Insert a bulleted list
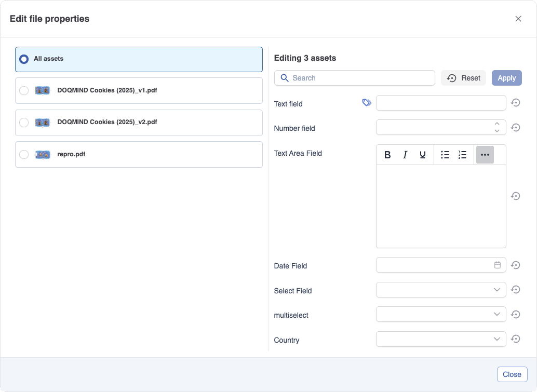This screenshot has width=537, height=392. 445,155
